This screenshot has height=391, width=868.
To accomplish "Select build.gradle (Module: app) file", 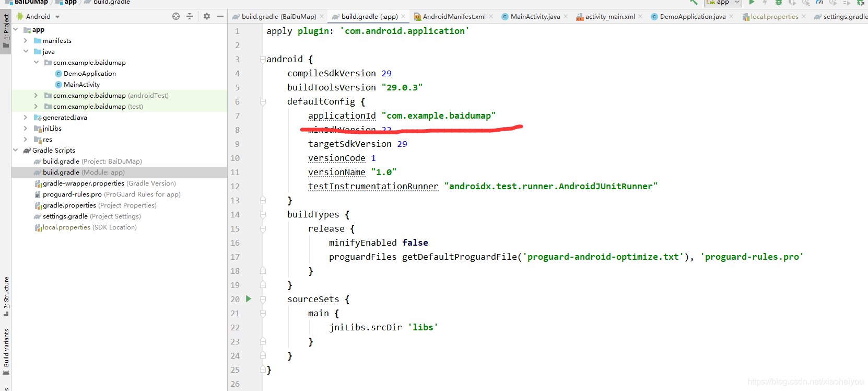I will pos(84,172).
